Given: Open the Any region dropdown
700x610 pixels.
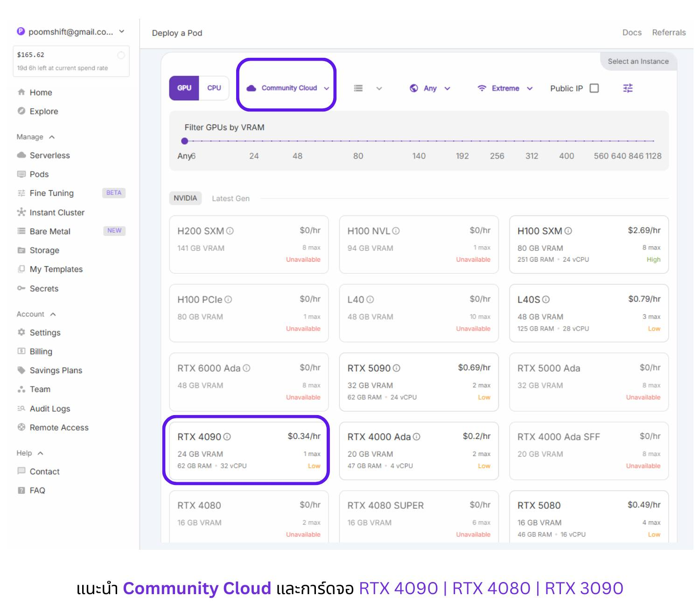Looking at the screenshot, I should pos(430,88).
